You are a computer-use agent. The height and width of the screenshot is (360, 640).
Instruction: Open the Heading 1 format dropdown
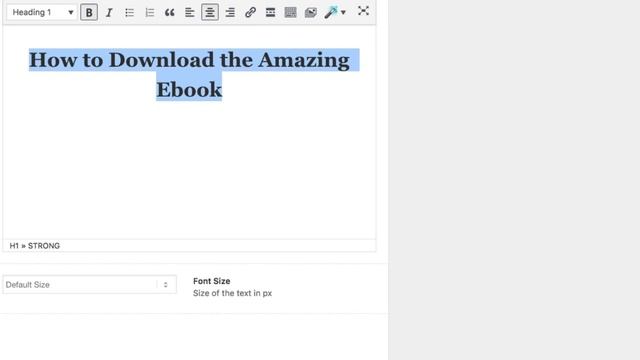click(x=42, y=12)
